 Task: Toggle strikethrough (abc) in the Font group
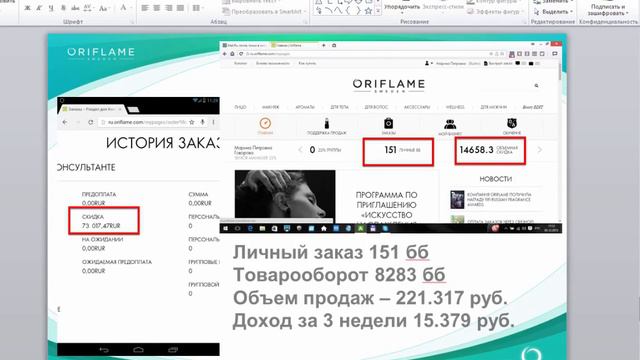click(75, 8)
